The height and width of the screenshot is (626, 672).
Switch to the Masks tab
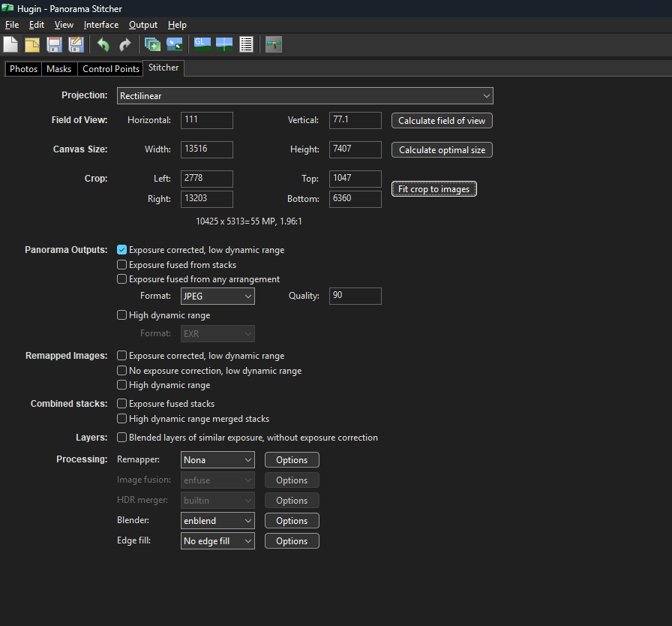click(x=59, y=69)
